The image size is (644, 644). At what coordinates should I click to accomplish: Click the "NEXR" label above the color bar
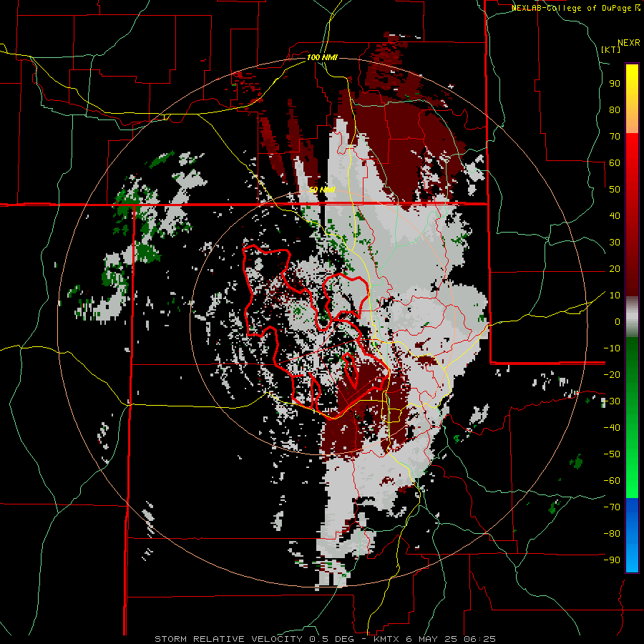pos(629,43)
